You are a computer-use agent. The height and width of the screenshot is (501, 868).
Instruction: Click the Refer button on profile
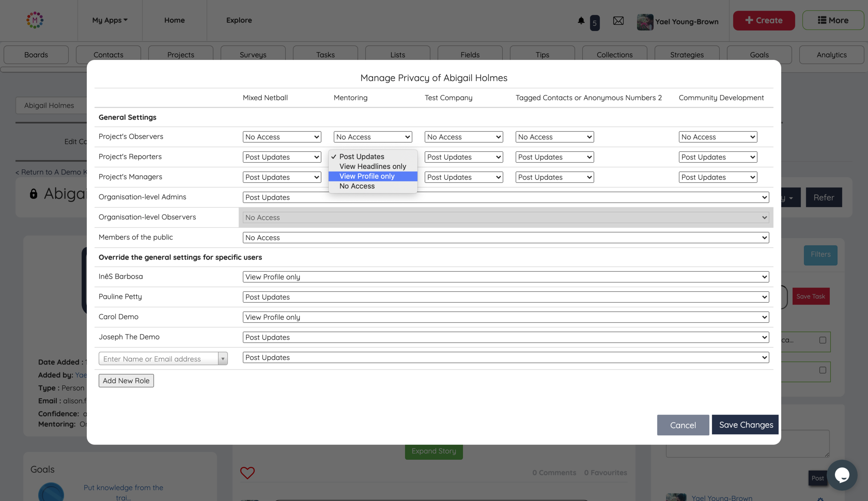pyautogui.click(x=824, y=198)
